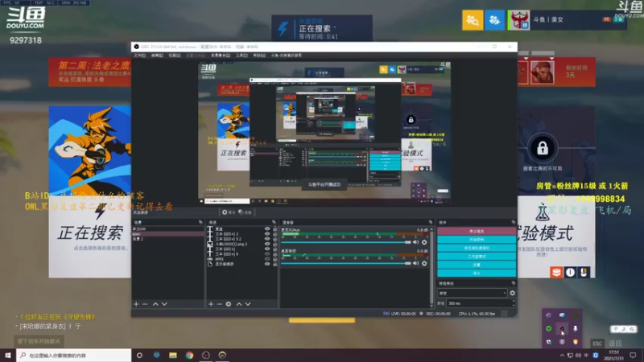644x362 pixels.
Task: Click the 停止推流 button
Action: [x=477, y=231]
